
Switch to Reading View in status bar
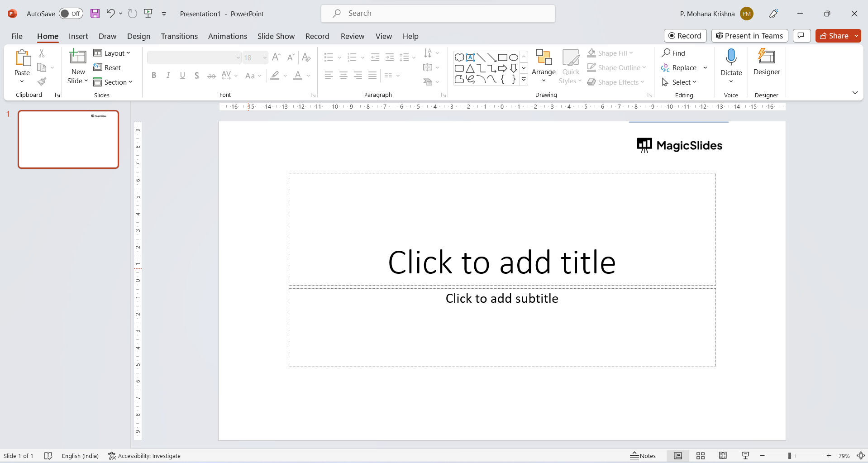(723, 456)
